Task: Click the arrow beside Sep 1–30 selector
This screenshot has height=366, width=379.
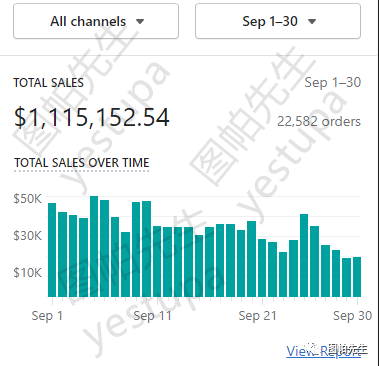Action: pyautogui.click(x=312, y=22)
